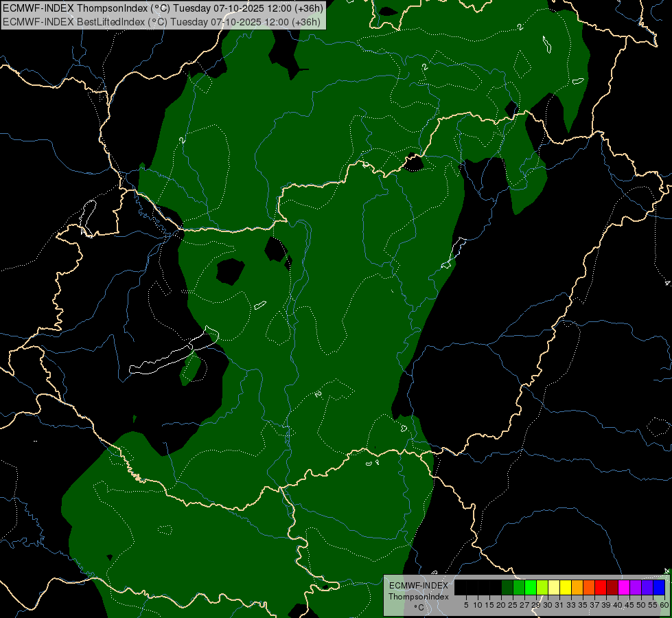672x618 pixels.
Task: Click legend tick value '50'
Action: pos(640,605)
